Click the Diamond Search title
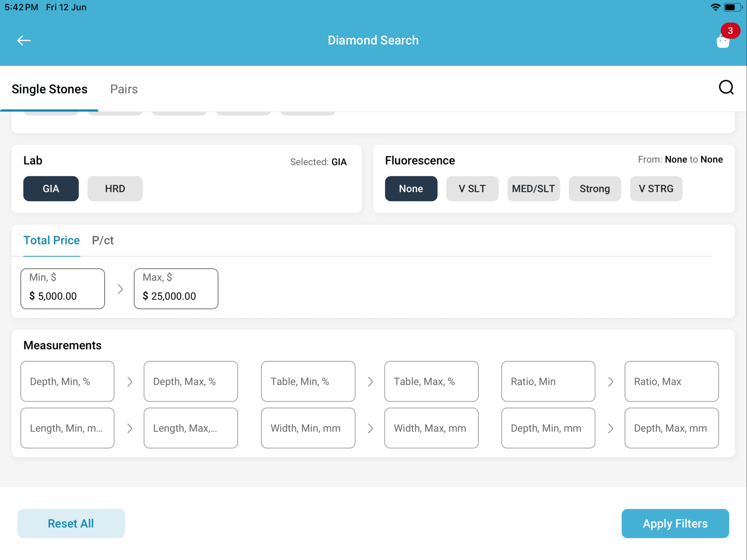Screen dimensions: 747x560 coord(373,40)
